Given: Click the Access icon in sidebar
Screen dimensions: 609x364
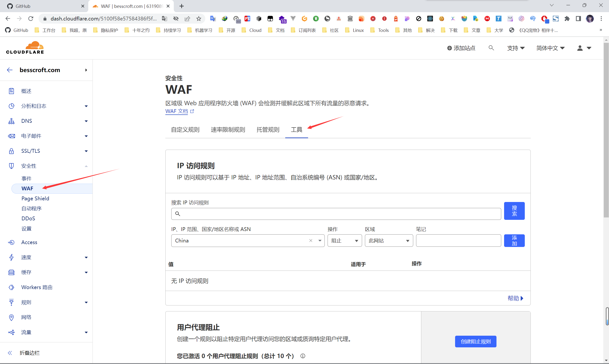Looking at the screenshot, I should click(11, 242).
